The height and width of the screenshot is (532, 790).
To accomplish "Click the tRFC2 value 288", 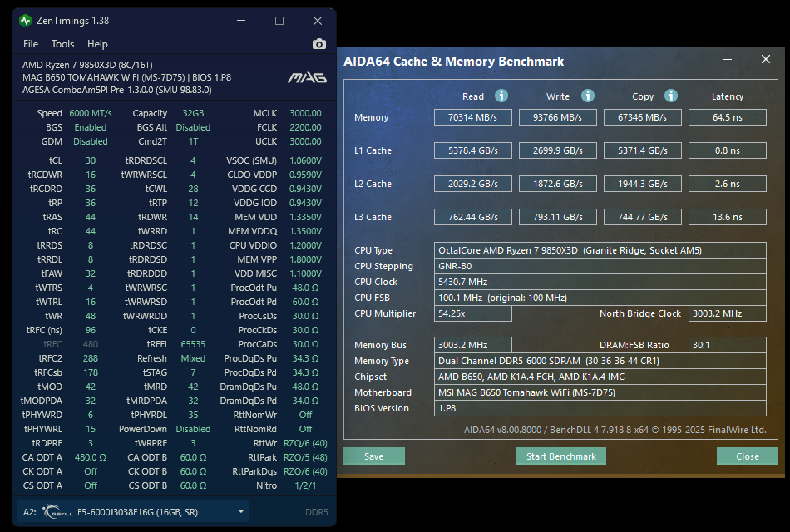I will (x=90, y=358).
